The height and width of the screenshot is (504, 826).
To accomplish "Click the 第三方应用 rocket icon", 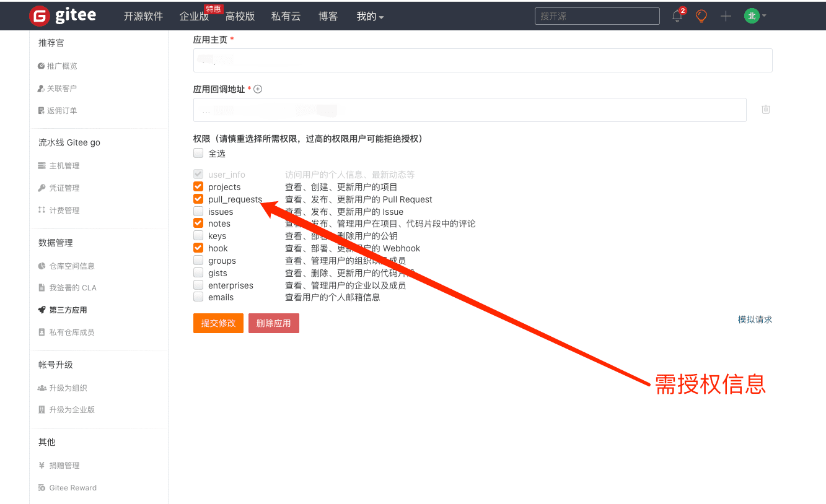I will tap(42, 310).
